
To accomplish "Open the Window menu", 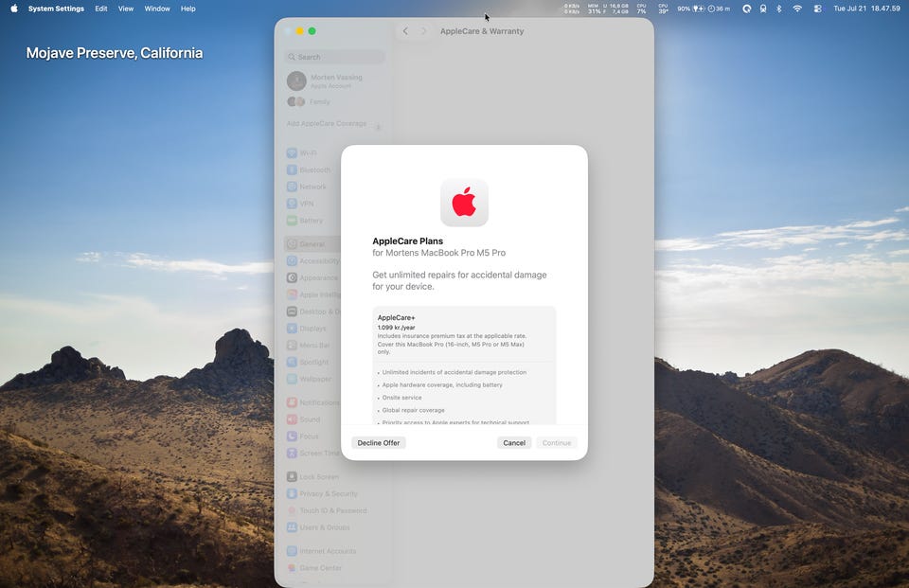I will coord(157,9).
